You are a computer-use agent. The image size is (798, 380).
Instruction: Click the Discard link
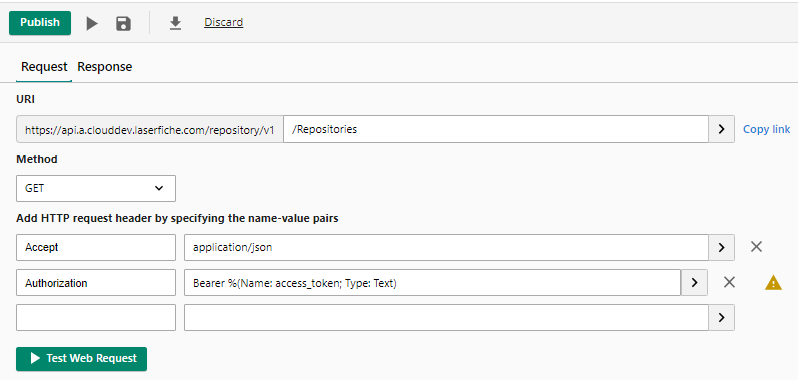tap(223, 22)
